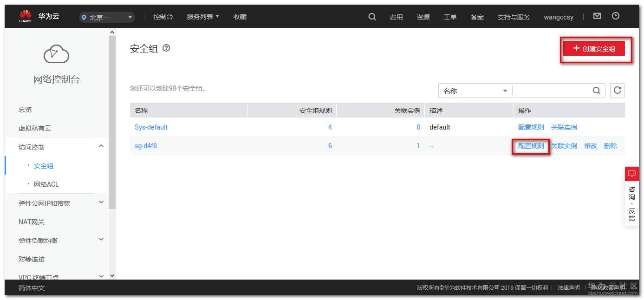Click the sidebar vertical scrollbar
This screenshot has height=300, width=644.
[112, 122]
